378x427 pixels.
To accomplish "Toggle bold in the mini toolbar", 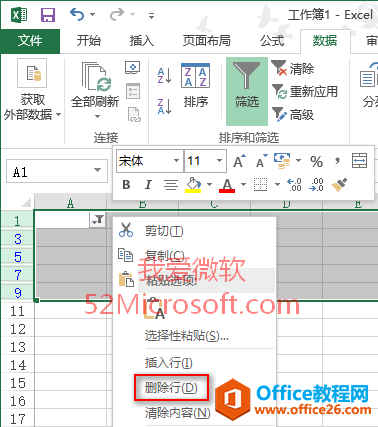I will coord(126,184).
